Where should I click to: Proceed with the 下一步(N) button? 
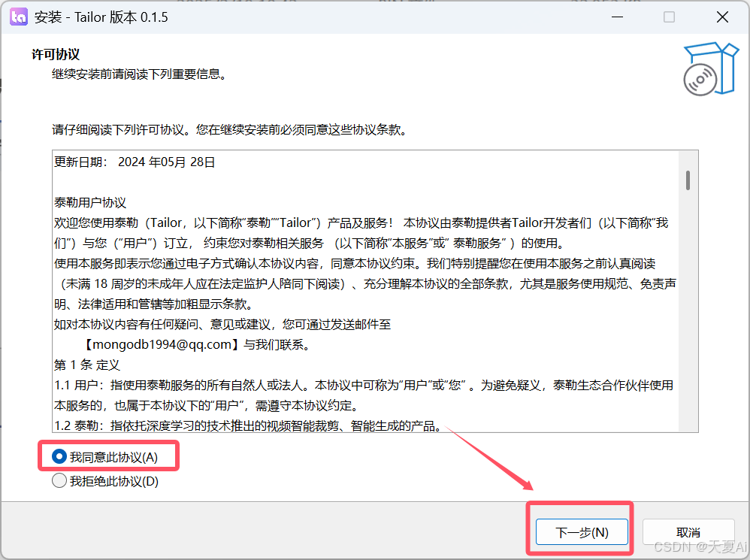pos(582,531)
